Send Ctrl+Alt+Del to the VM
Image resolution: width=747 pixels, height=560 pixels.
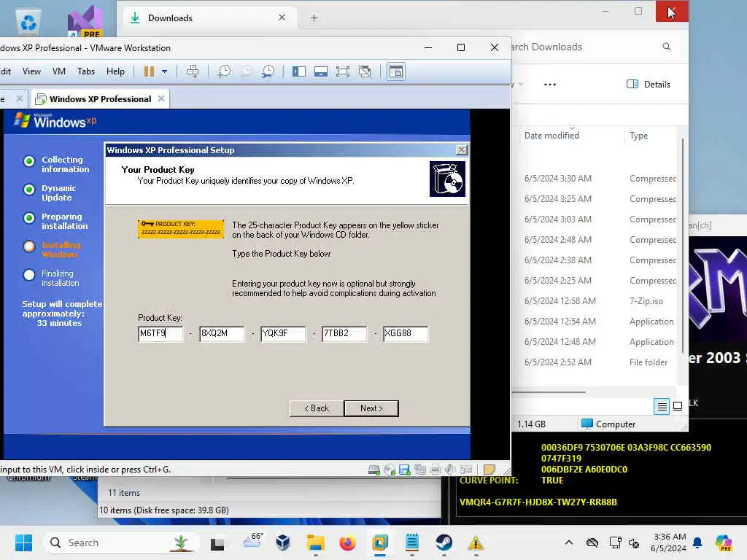[x=193, y=71]
